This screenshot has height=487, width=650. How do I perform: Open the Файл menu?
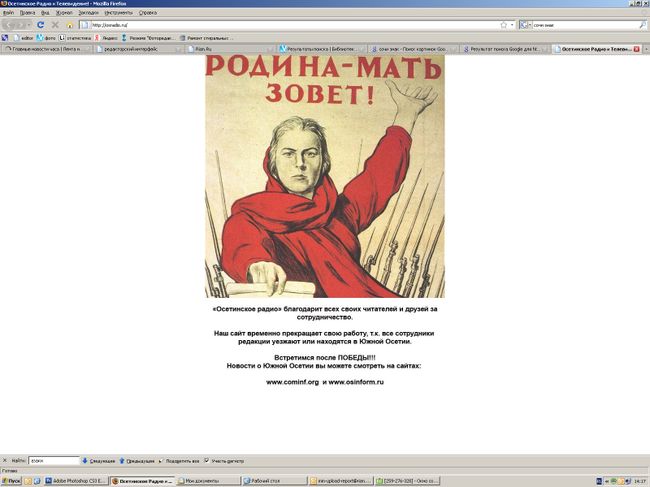(x=8, y=13)
